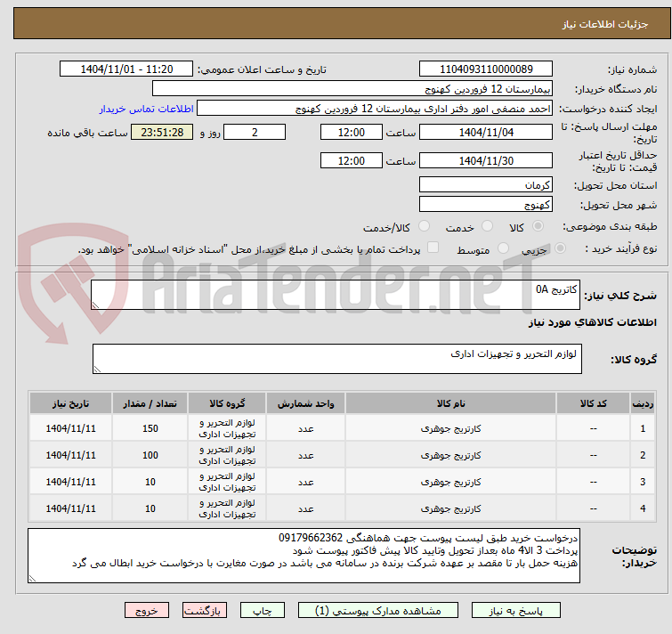The image size is (672, 634).
Task: Click the تاریخ نیاز column header
Action: 70,403
